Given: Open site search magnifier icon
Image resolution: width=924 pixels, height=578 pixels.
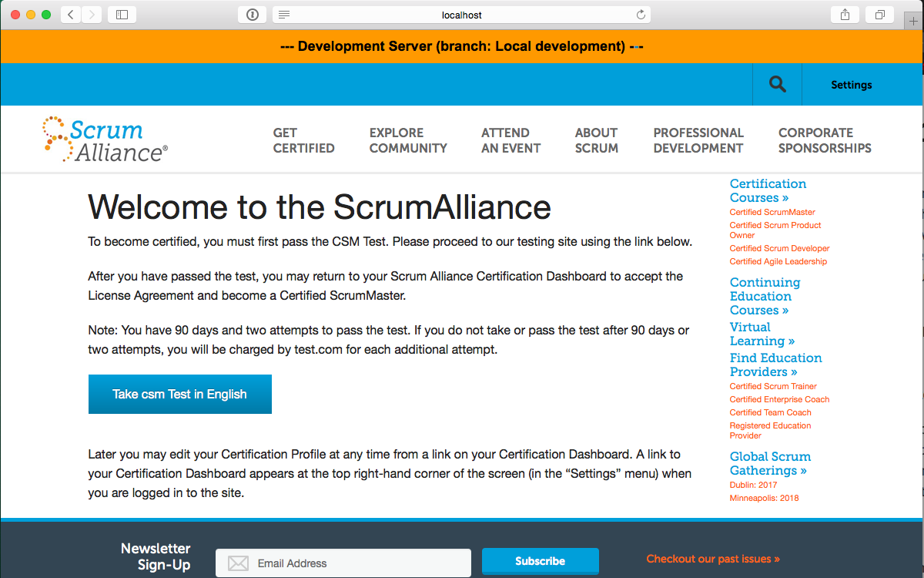Looking at the screenshot, I should (x=778, y=85).
